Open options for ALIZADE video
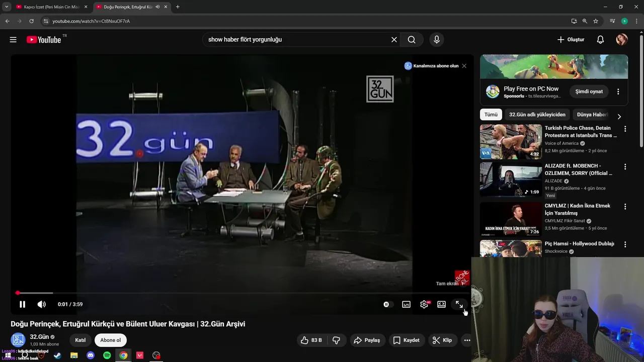The height and width of the screenshot is (362, 644). (x=625, y=167)
